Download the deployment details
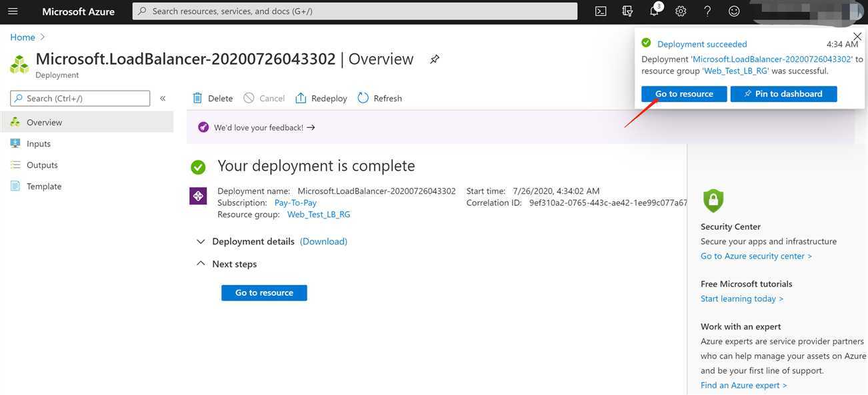The width and height of the screenshot is (868, 395). pos(323,241)
